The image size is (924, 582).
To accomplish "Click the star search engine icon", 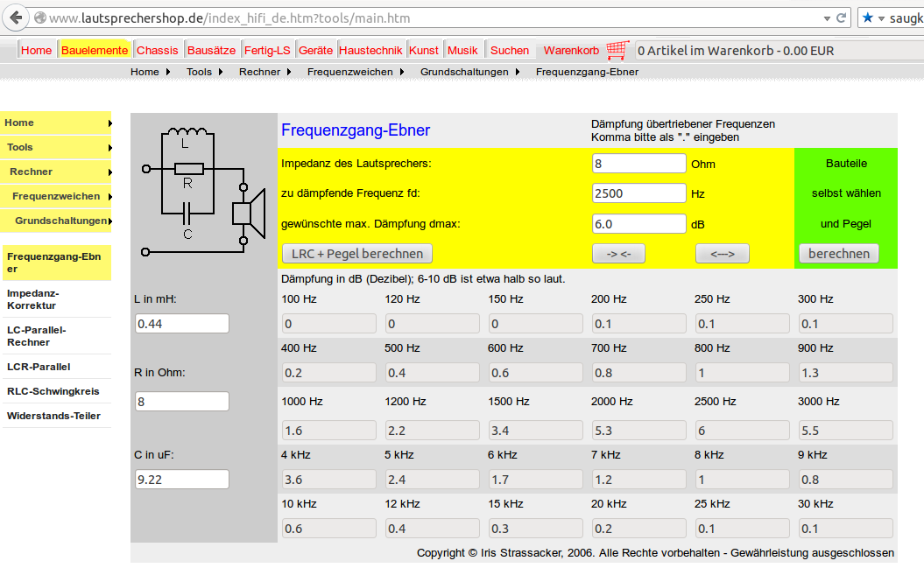I will point(867,18).
